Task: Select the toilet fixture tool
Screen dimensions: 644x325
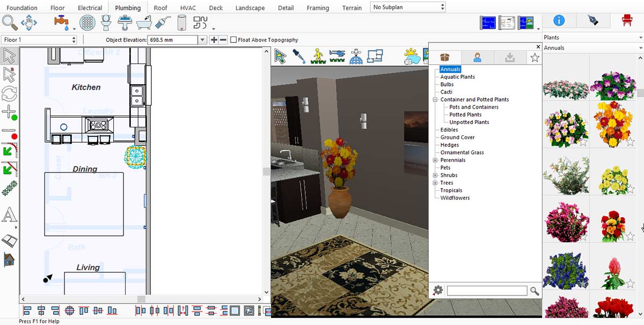Action: click(x=106, y=23)
